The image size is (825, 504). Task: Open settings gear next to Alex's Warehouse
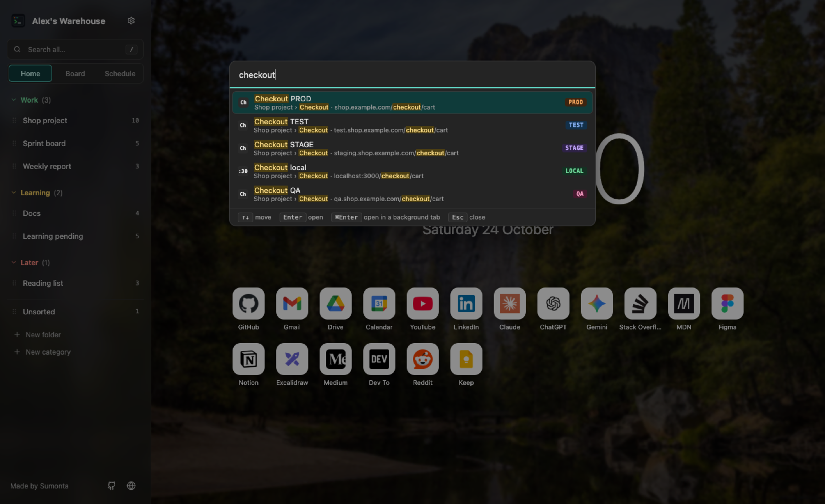(x=131, y=21)
